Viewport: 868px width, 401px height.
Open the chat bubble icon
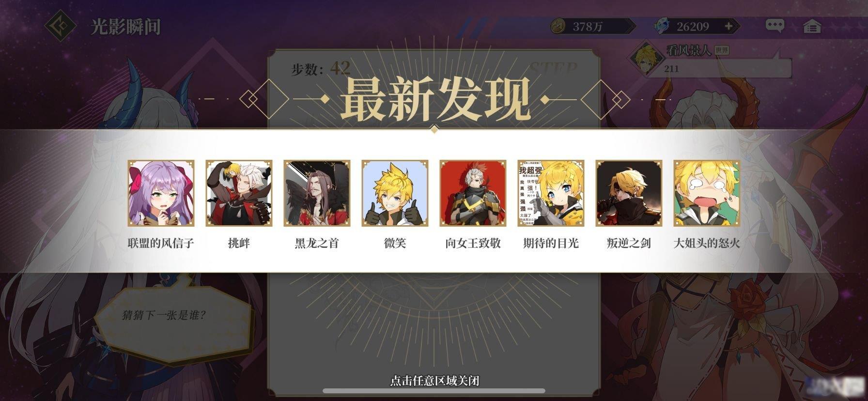[775, 26]
